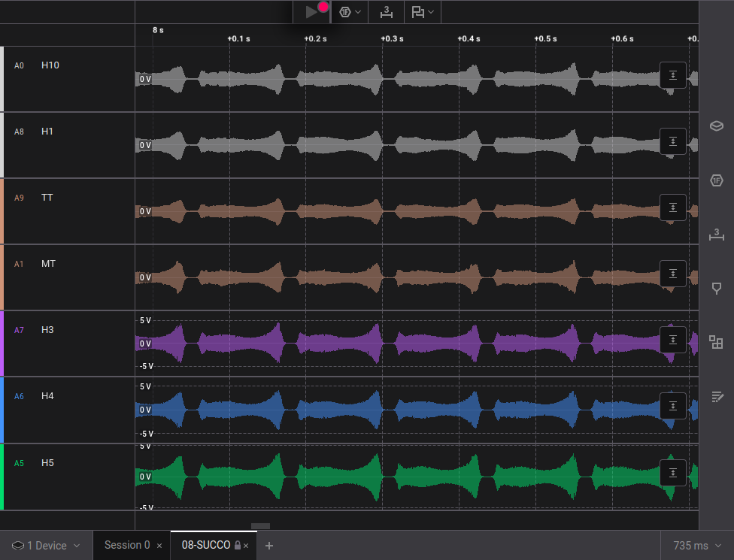Screen dimensions: 734x560
Task: Open the Measurements panel in right sidebar
Action: [716, 235]
